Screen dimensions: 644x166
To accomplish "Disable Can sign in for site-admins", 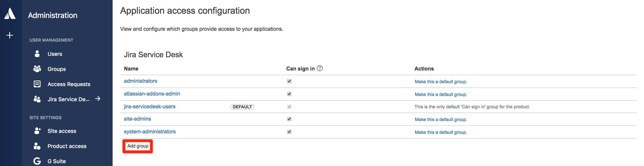I will (289, 119).
